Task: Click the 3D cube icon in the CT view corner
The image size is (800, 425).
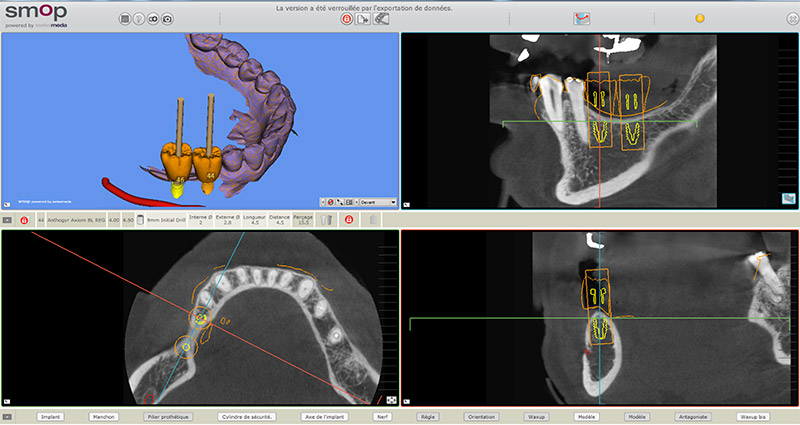Action: (788, 199)
